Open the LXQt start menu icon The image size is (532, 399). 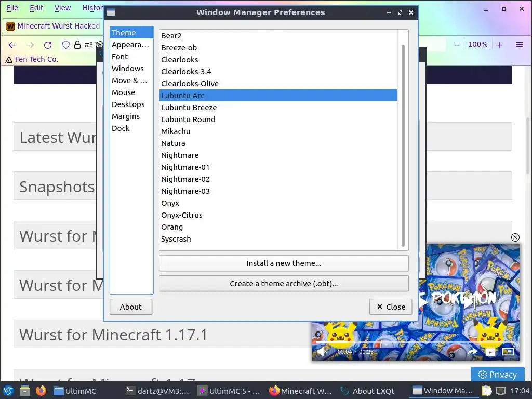8,391
